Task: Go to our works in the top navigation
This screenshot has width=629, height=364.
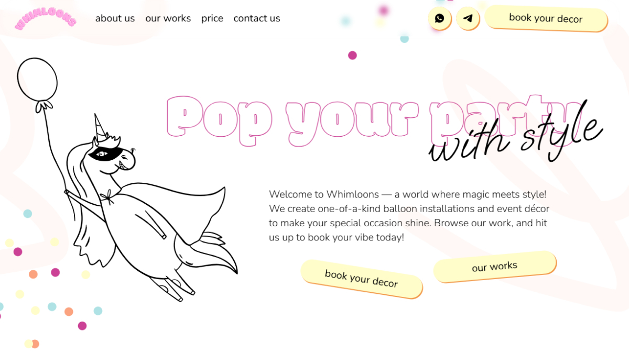Action: point(168,18)
